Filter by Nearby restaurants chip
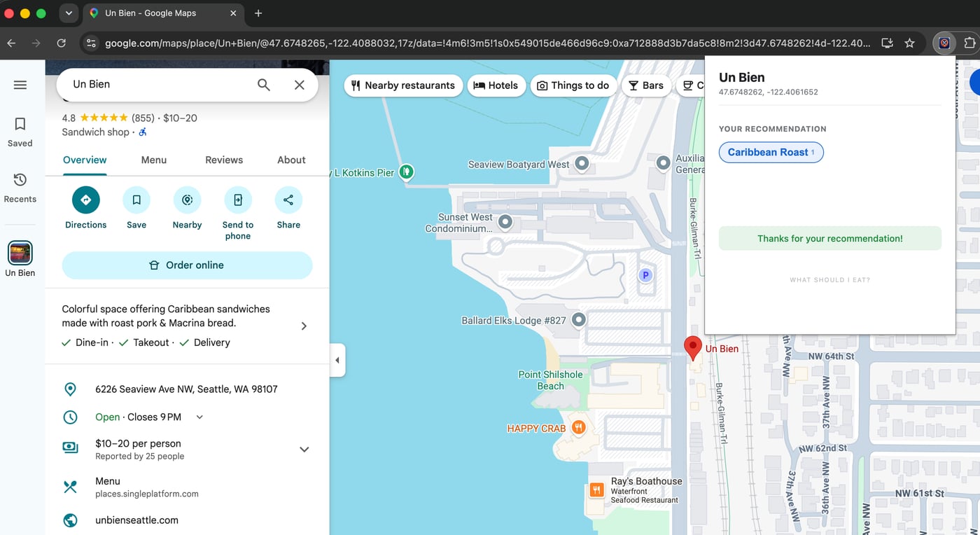This screenshot has width=980, height=535. [x=403, y=85]
